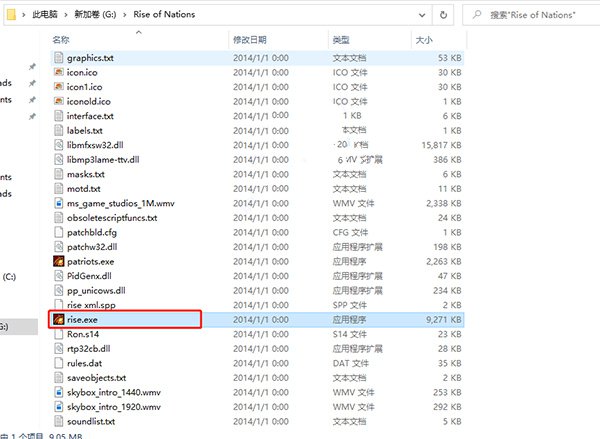Click the libmp3lame-ttv.dll file icon
Viewport: 600px width, 439px height.
tap(59, 159)
